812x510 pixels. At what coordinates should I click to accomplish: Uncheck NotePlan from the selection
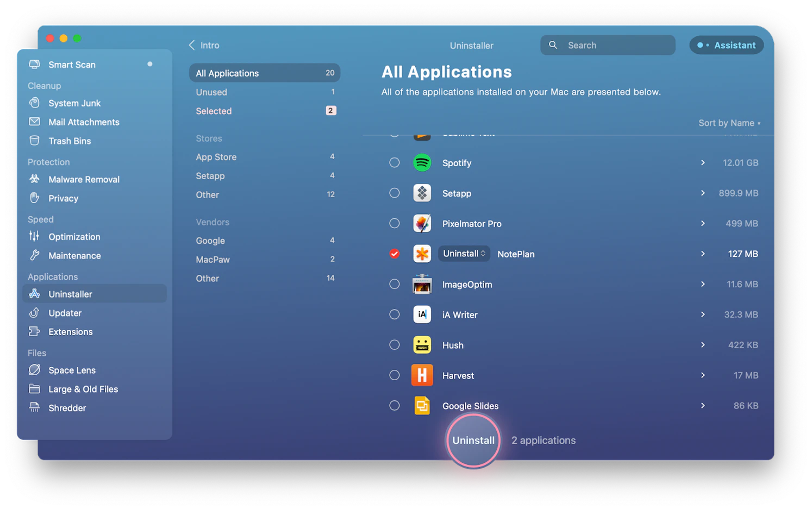click(x=394, y=253)
